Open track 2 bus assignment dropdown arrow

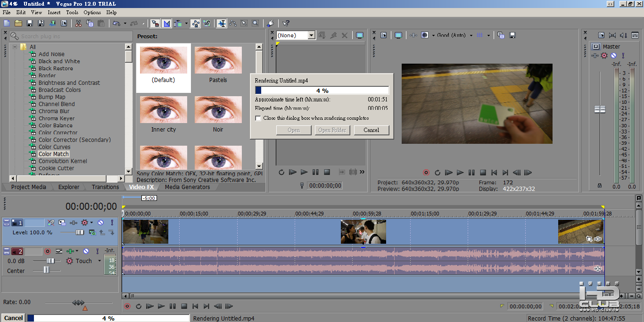(x=77, y=251)
